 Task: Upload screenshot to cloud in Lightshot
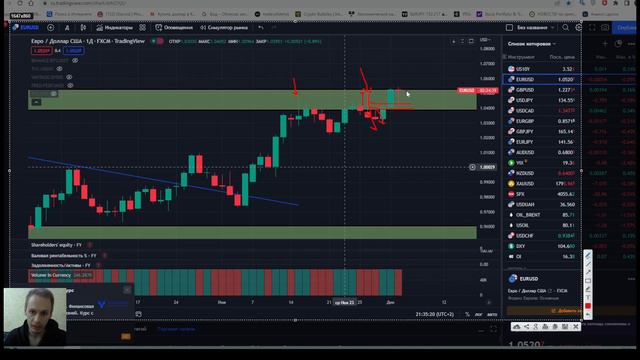[516, 327]
